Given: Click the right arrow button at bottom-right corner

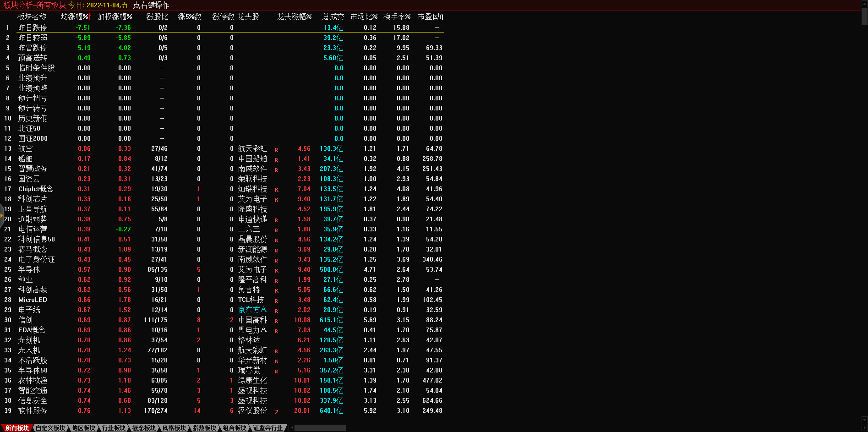Looking at the screenshot, I should [864, 428].
